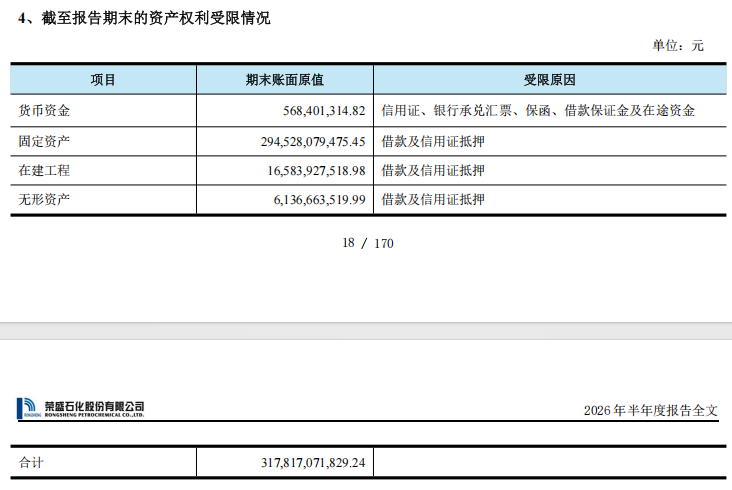Click the 合计 row label
The image size is (732, 490).
pyautogui.click(x=31, y=462)
